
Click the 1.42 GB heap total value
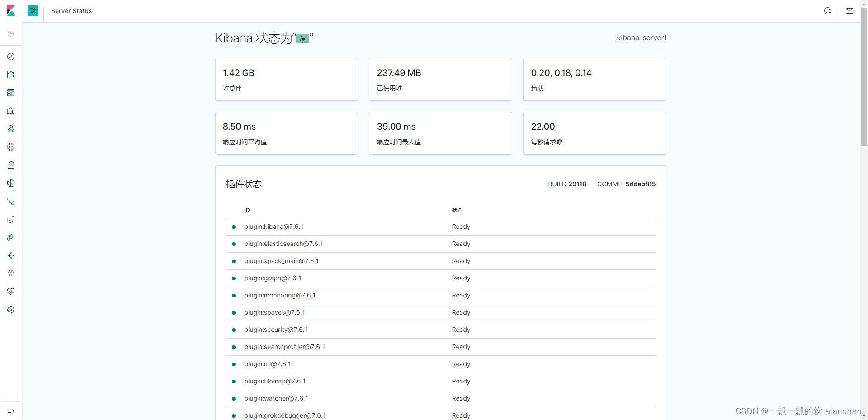coord(239,73)
